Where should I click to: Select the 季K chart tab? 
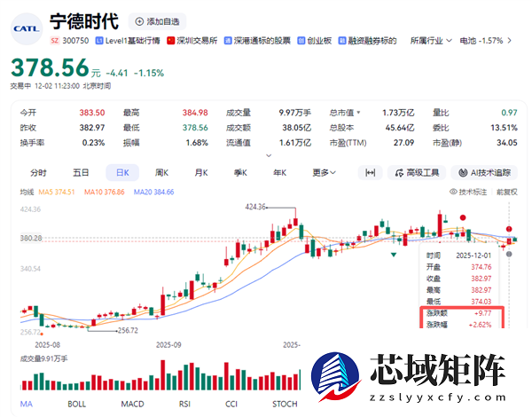(x=240, y=173)
